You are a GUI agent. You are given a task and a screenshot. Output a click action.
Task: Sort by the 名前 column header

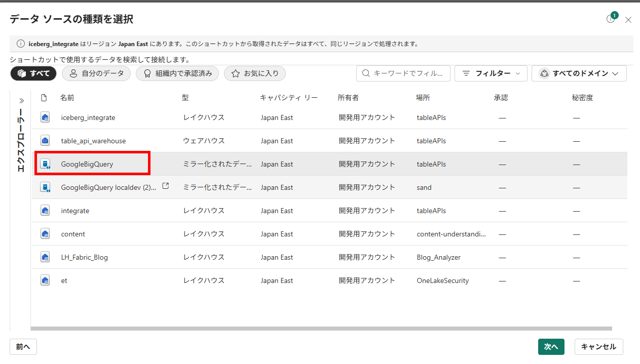click(67, 98)
